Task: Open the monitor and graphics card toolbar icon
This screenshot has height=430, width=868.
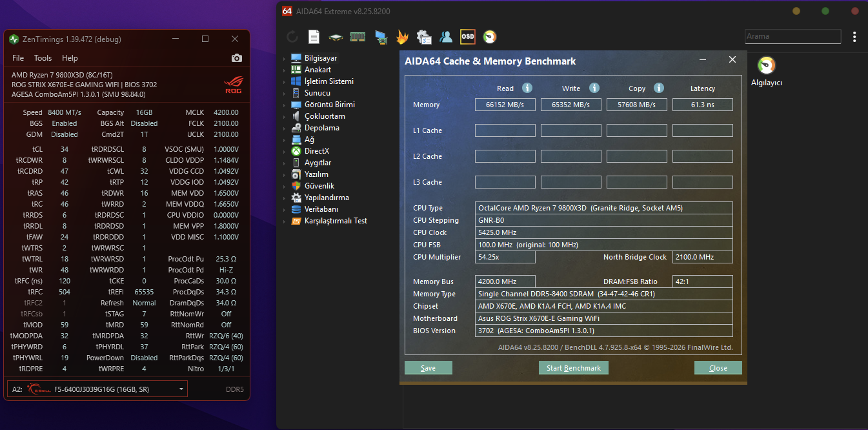Action: point(381,37)
